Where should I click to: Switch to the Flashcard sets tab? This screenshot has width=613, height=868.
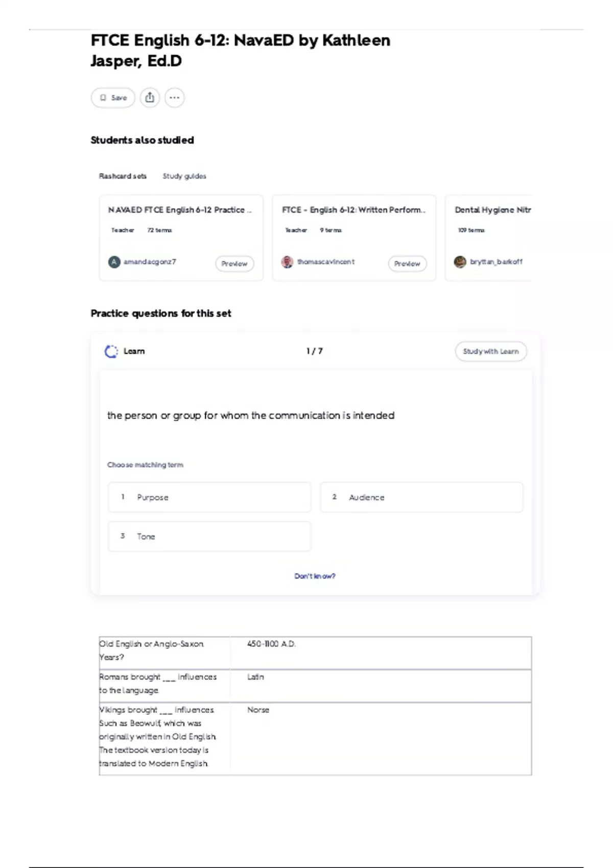tap(123, 176)
